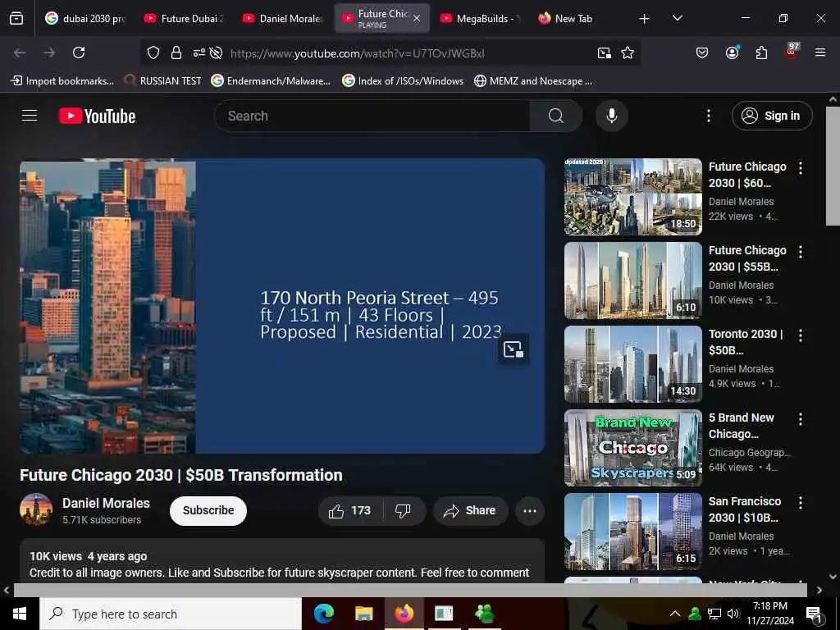Dislike the video with thumbs down
The width and height of the screenshot is (840, 630).
[x=404, y=510]
